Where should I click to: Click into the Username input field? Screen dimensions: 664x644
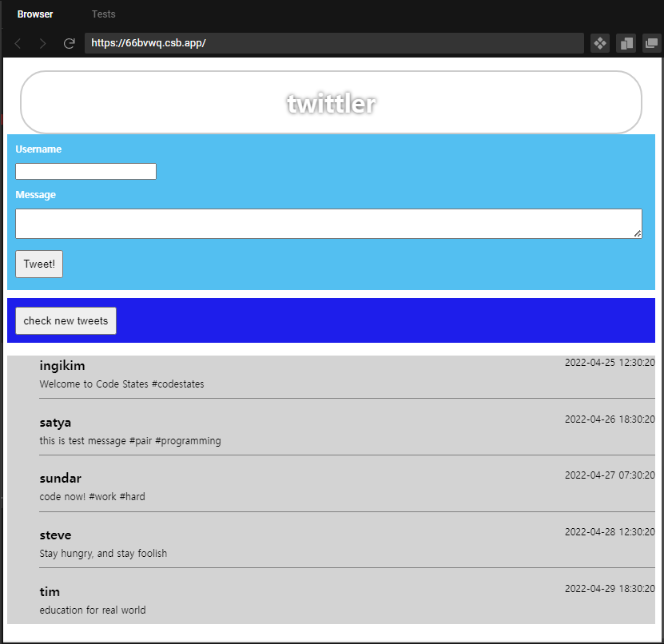click(86, 171)
